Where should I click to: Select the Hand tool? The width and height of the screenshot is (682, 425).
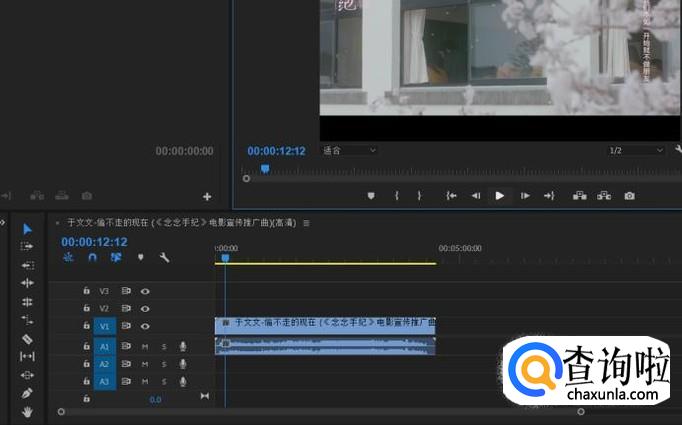[27, 411]
